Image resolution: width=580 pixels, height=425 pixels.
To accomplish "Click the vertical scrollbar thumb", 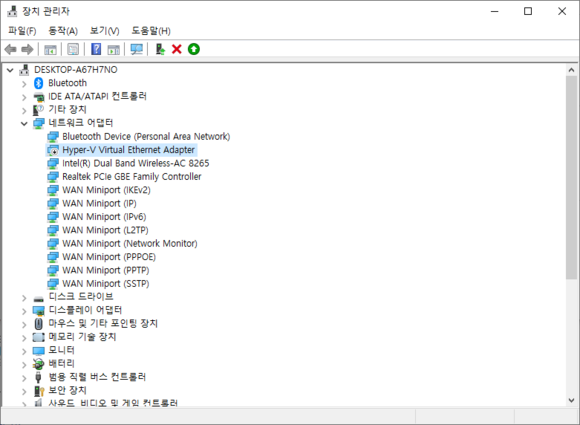I will (x=571, y=178).
